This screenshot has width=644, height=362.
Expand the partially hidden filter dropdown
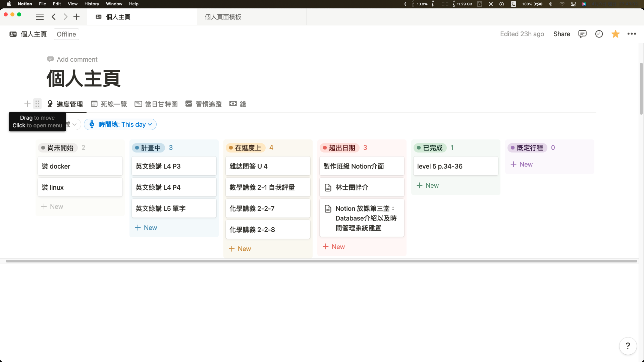pos(73,124)
